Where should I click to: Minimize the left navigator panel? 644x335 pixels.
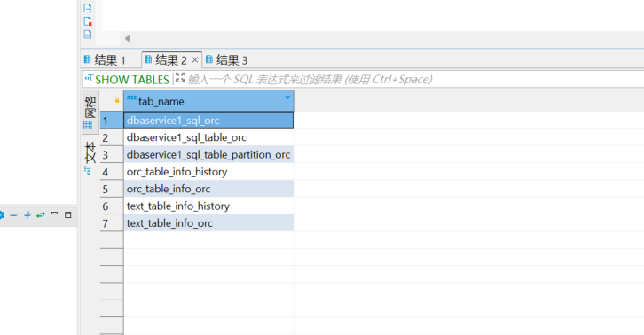point(54,214)
